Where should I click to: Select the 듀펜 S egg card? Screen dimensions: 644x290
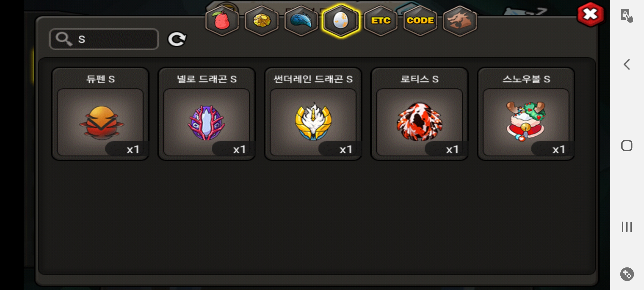coord(100,114)
